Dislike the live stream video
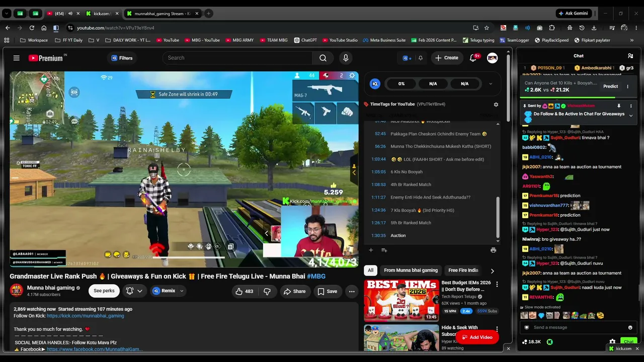The width and height of the screenshot is (644, 362). coord(267,291)
